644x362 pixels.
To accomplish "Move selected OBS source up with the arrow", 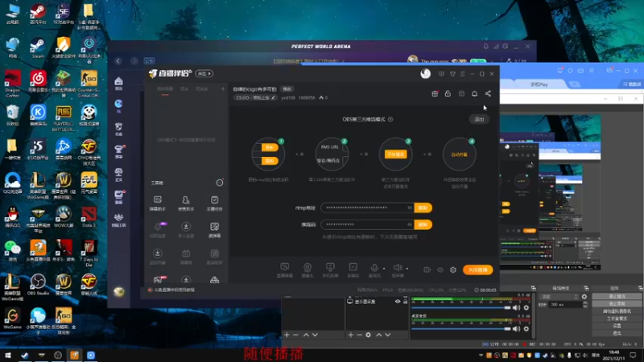I will [x=378, y=335].
